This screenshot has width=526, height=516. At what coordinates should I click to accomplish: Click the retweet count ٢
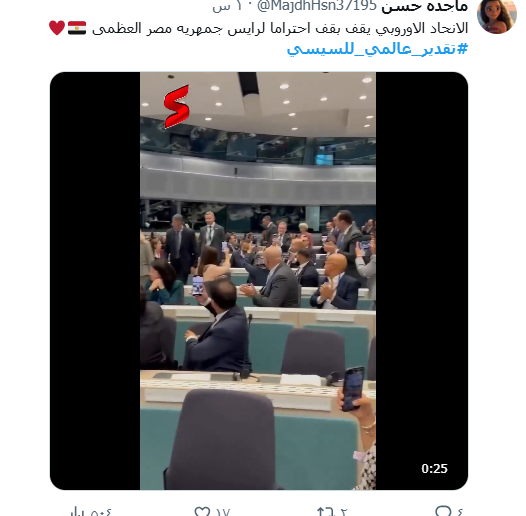tap(344, 512)
